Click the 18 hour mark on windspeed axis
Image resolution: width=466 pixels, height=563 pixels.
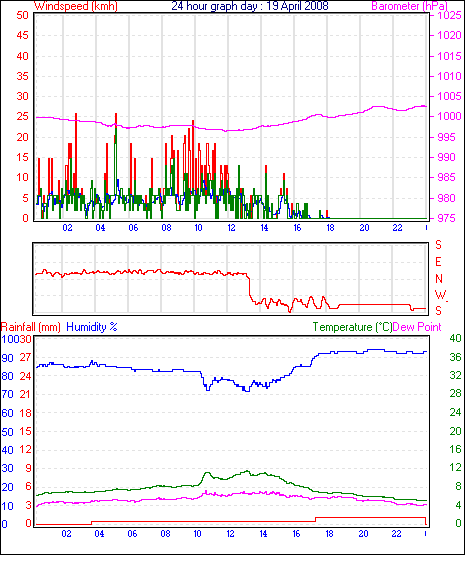[330, 228]
